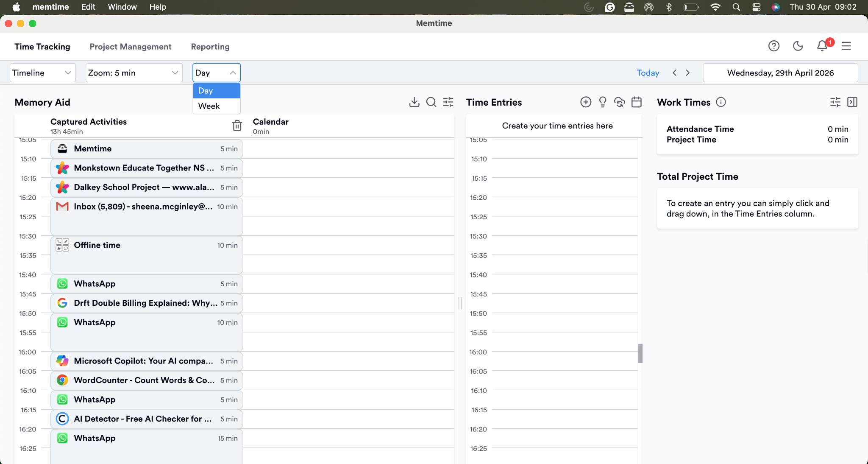Open Control Center in menu bar
Viewport: 868px width, 464px height.
756,7
